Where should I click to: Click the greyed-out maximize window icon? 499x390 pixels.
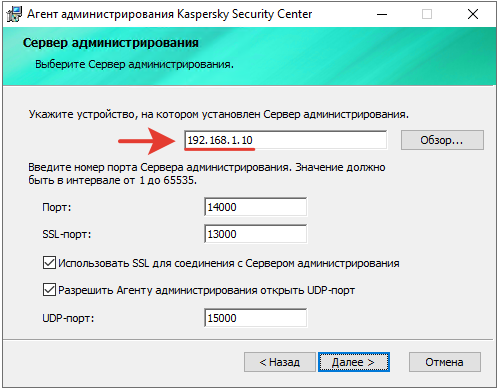427,14
